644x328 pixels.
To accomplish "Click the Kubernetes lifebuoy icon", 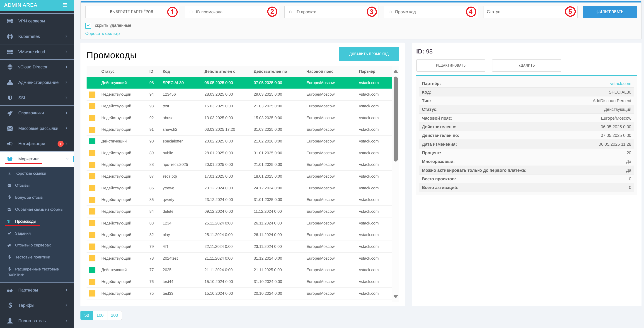I will 10,36.
